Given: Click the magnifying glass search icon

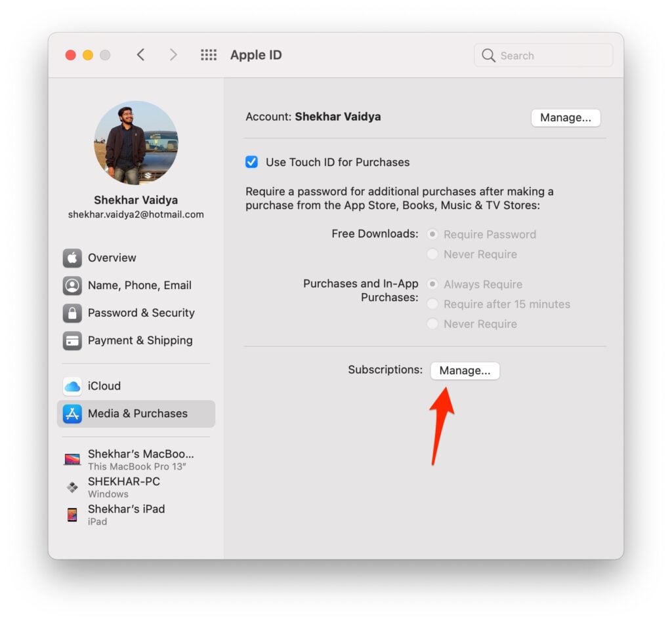Looking at the screenshot, I should pyautogui.click(x=488, y=55).
